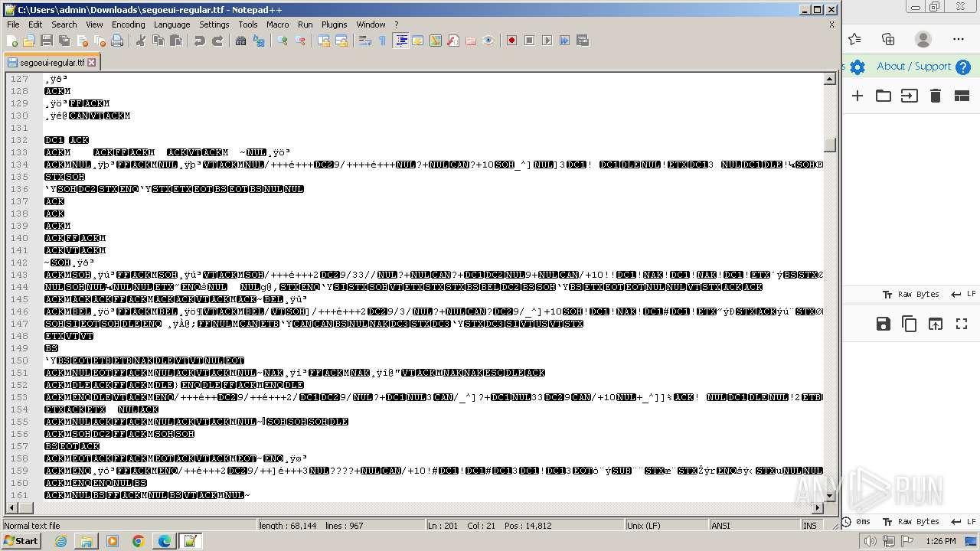The width and height of the screenshot is (980, 551).
Task: Click the Replace toolbar icon
Action: point(258,41)
